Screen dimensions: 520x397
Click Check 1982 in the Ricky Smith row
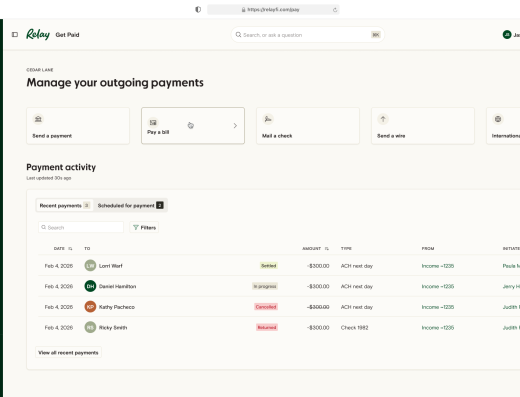pos(354,328)
